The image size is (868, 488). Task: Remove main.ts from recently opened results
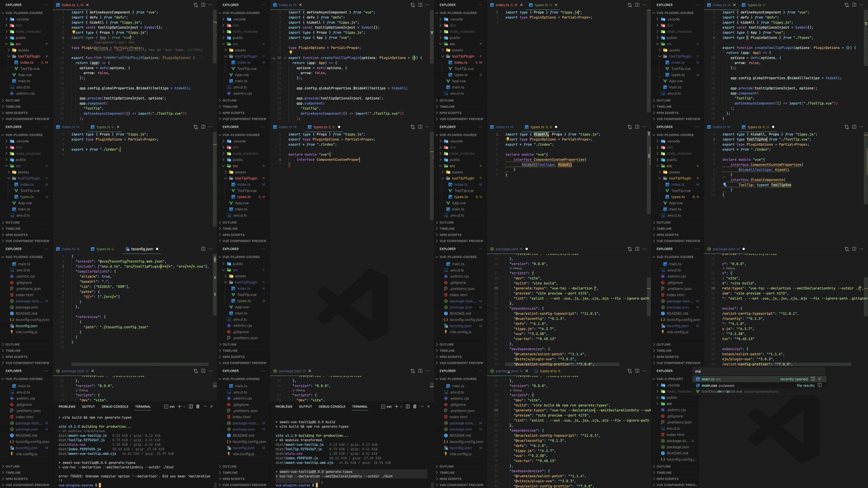pyautogui.click(x=820, y=379)
